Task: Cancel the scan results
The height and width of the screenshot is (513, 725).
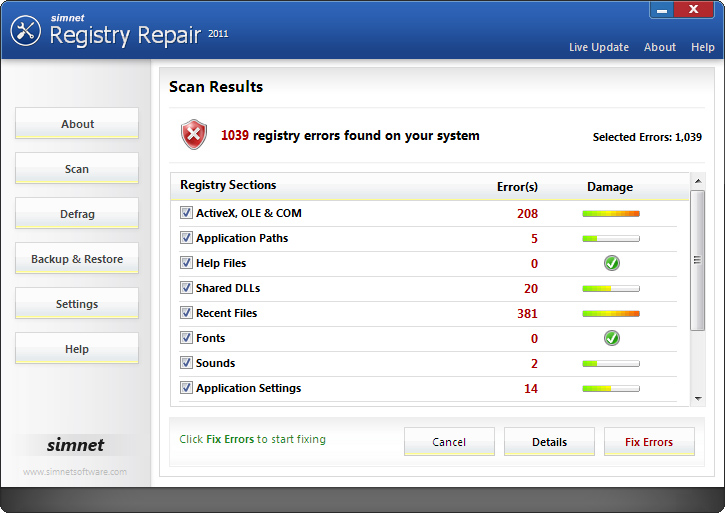Action: tap(449, 442)
